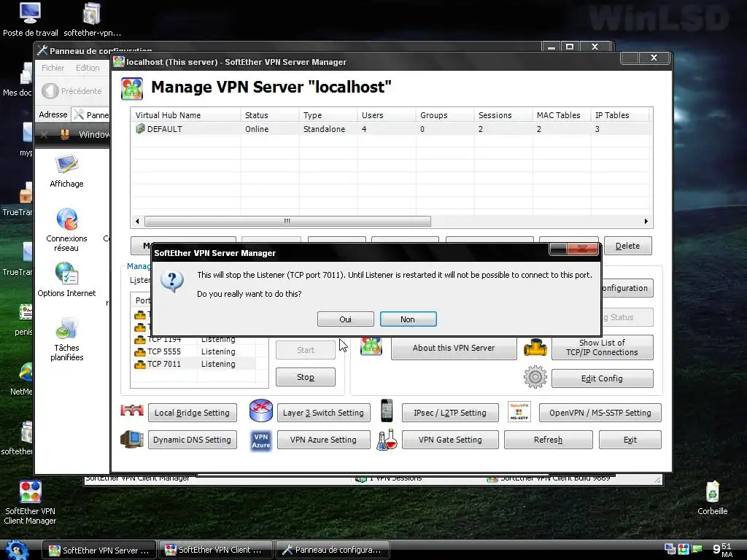Click the About VPN Server people icon
747x560 pixels.
(371, 346)
